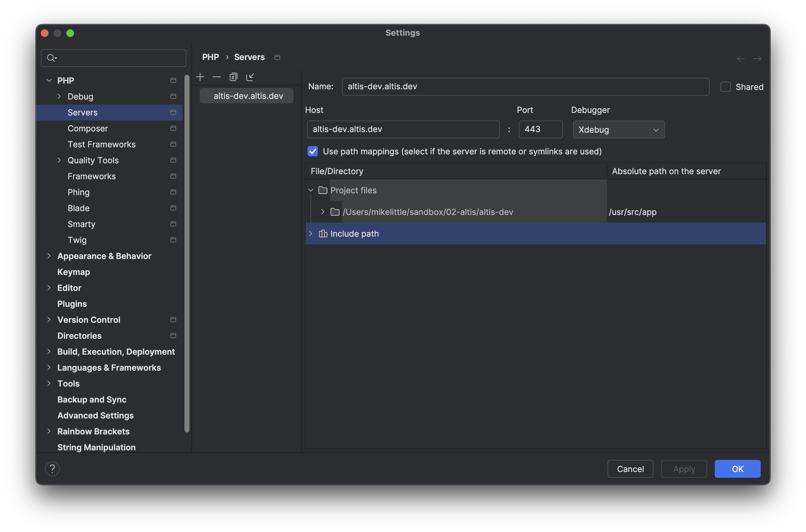Open Advanced Settings in the sidebar
This screenshot has height=532, width=806.
tap(95, 415)
